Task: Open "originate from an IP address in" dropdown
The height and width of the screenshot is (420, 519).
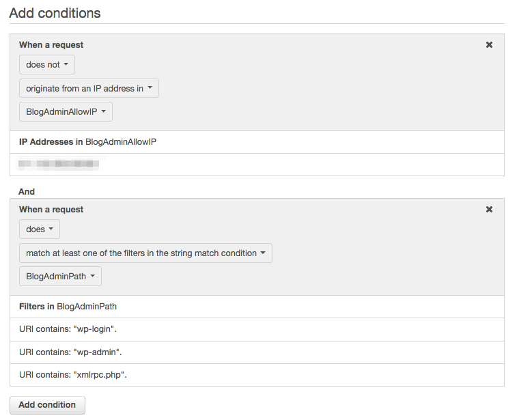Action: [x=89, y=88]
